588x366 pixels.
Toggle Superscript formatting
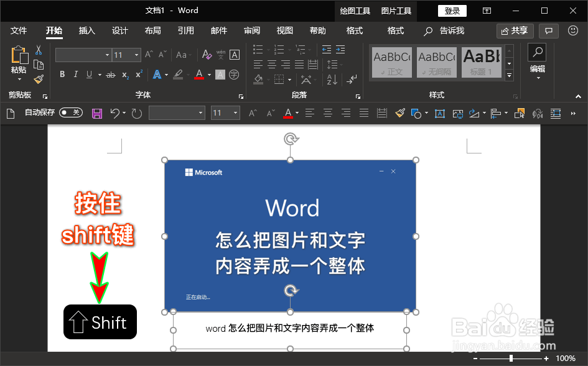tap(139, 74)
